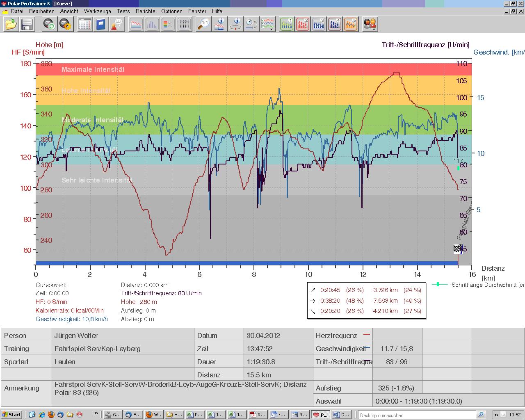Viewport: 525px width, 420px height.
Task: Click the percent distribution chart icon
Action: click(x=168, y=24)
